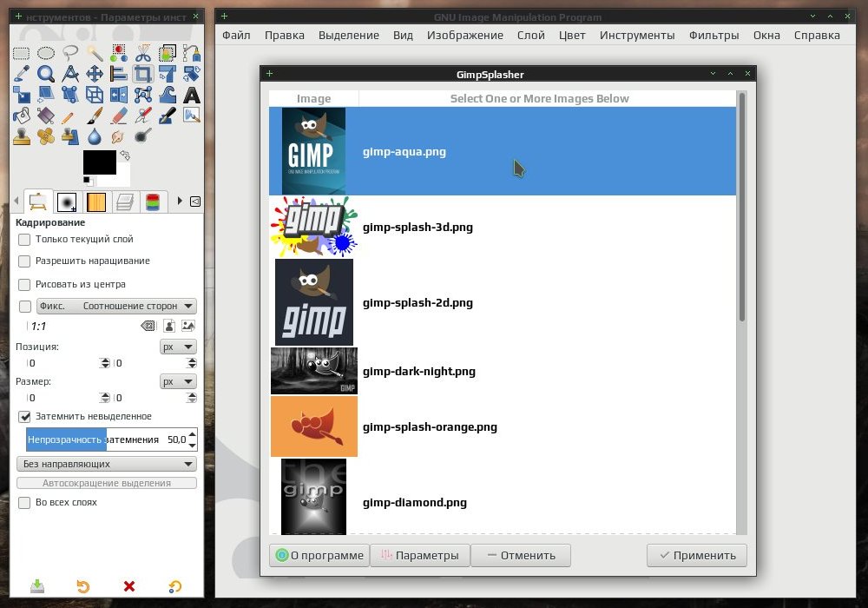The width and height of the screenshot is (868, 608).
Task: Click the 'О программе' button
Action: (x=319, y=555)
